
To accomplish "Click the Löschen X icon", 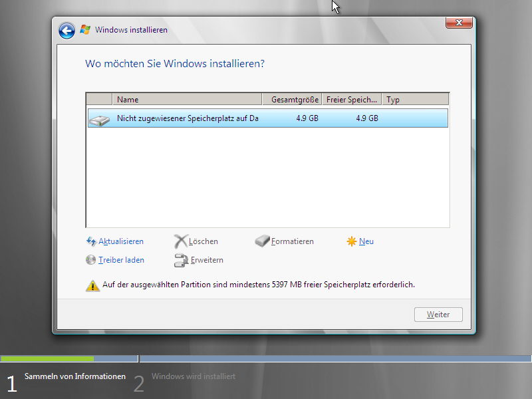I will [180, 241].
